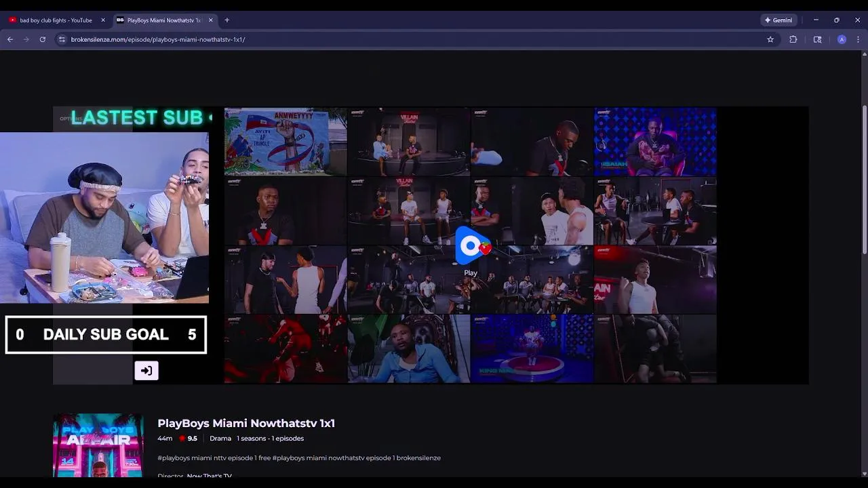
Task: Click the Play button on the video
Action: coord(471,247)
